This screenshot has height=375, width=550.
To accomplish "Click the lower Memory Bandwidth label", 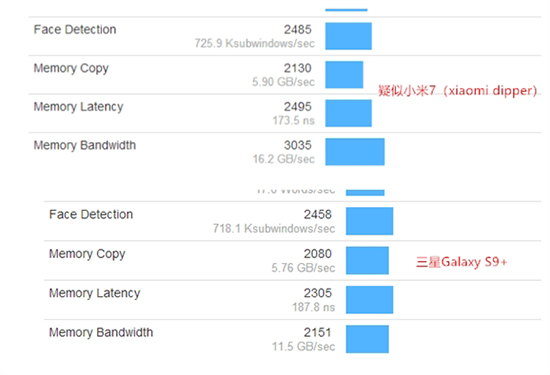I will coord(101,332).
